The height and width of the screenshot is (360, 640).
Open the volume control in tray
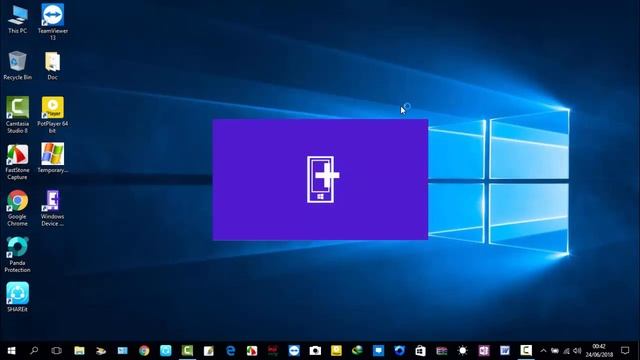coord(577,351)
